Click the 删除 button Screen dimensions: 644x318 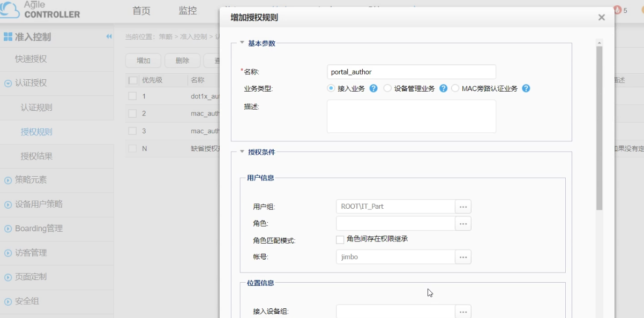pos(182,60)
